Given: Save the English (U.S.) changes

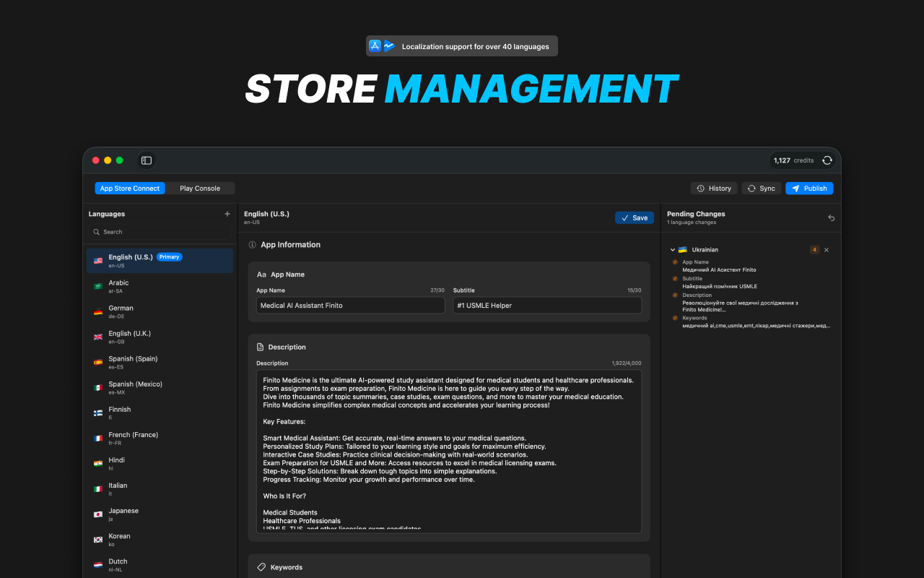Looking at the screenshot, I should (x=634, y=217).
